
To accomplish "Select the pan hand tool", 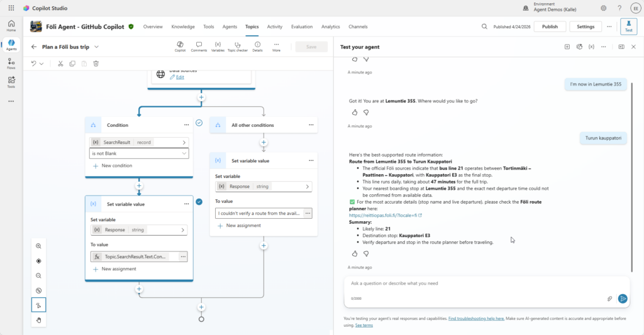I will (38, 320).
